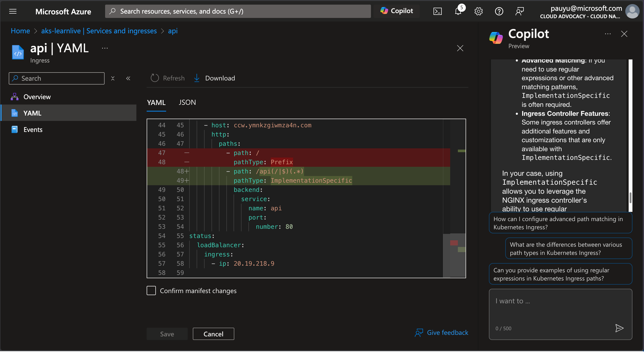The width and height of the screenshot is (644, 352).
Task: Click the Refresh toolbar button
Action: pos(167,78)
